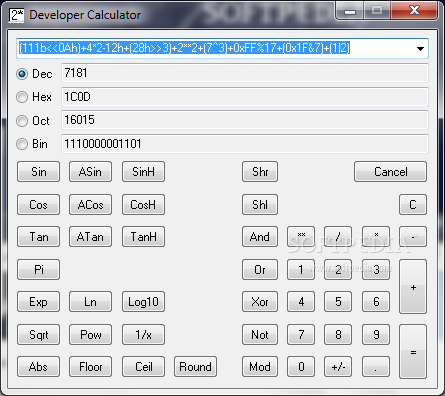Click the Hex result field showing 1C0D
The width and height of the screenshot is (445, 396).
pyautogui.click(x=245, y=97)
